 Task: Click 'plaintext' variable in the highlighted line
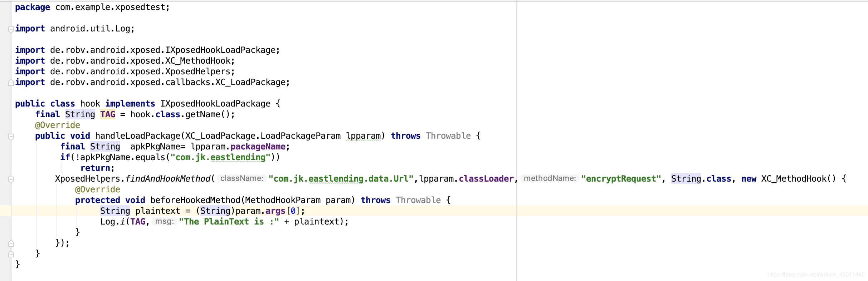[x=158, y=211]
